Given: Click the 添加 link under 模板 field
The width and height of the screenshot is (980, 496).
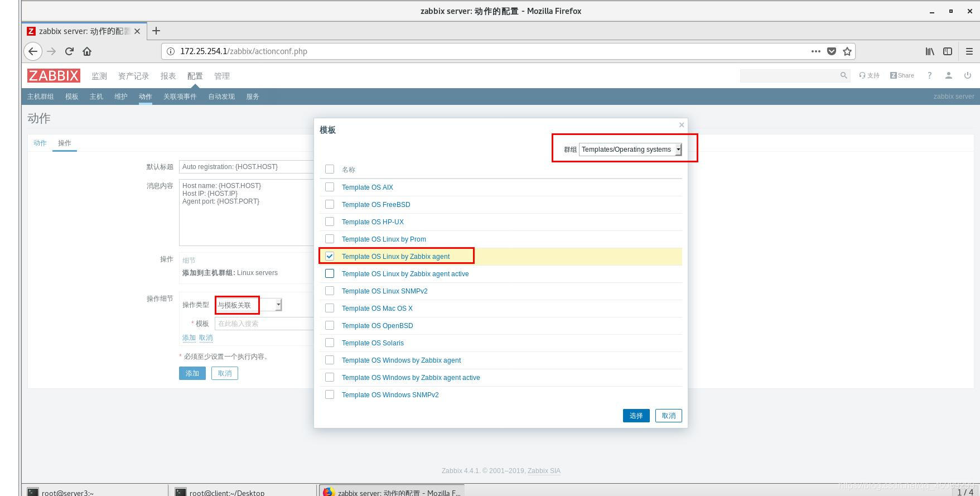Looking at the screenshot, I should 189,338.
